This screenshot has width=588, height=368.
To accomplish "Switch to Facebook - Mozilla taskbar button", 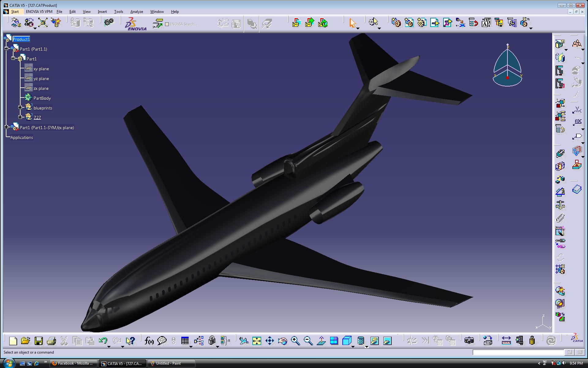I will point(73,363).
